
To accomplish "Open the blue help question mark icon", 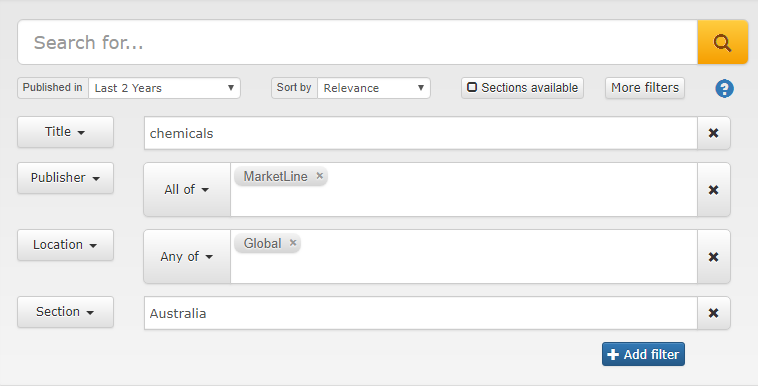I will (724, 88).
